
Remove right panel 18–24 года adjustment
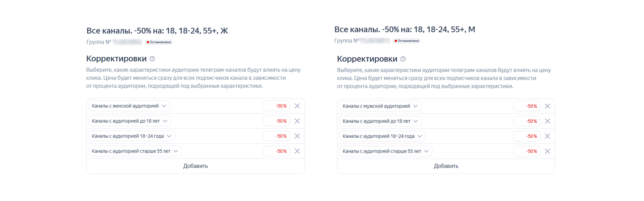coord(547,136)
